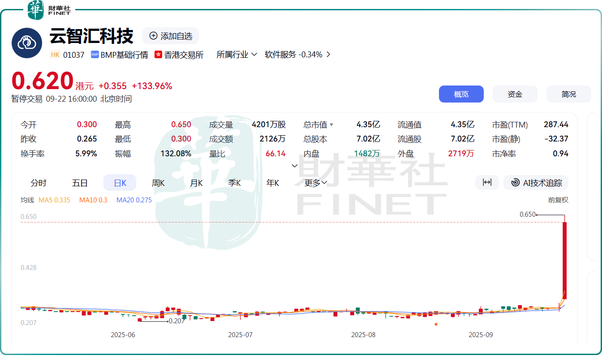Expand more stats with the chevron below 量比
This screenshot has height=364, width=602.
coord(295,166)
